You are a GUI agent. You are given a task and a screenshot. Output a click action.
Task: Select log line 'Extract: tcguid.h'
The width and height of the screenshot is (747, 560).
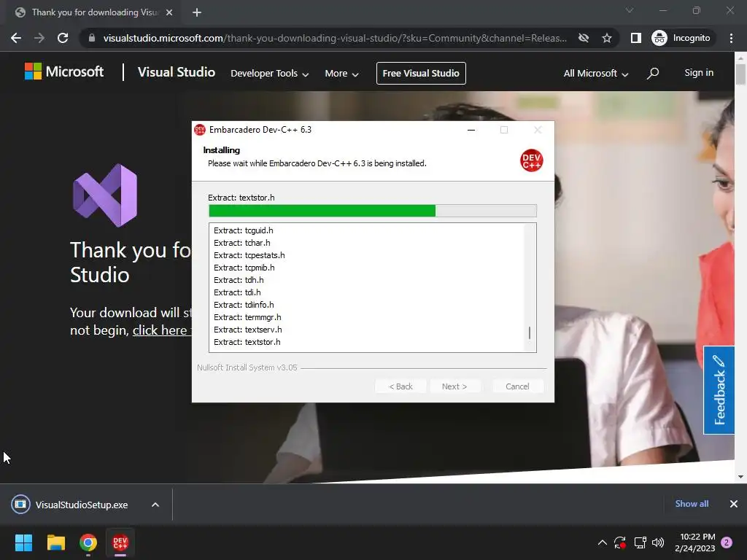244,230
